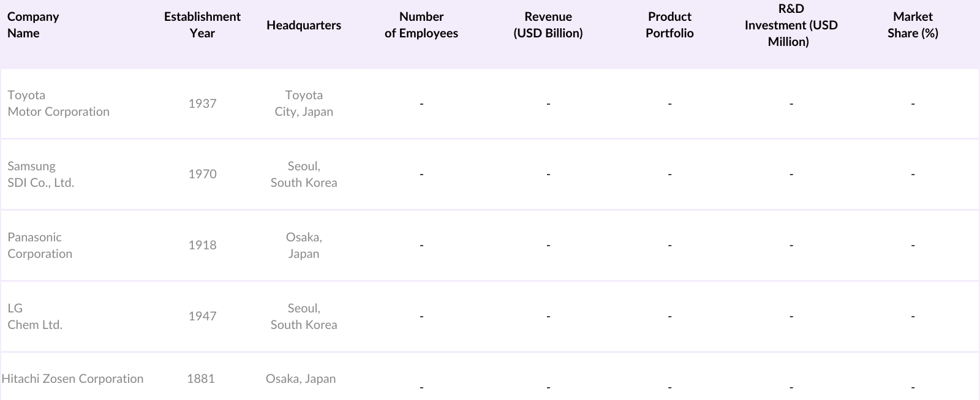This screenshot has width=980, height=400.
Task: Click the Revenue (USD Billion) column header
Action: click(x=548, y=25)
